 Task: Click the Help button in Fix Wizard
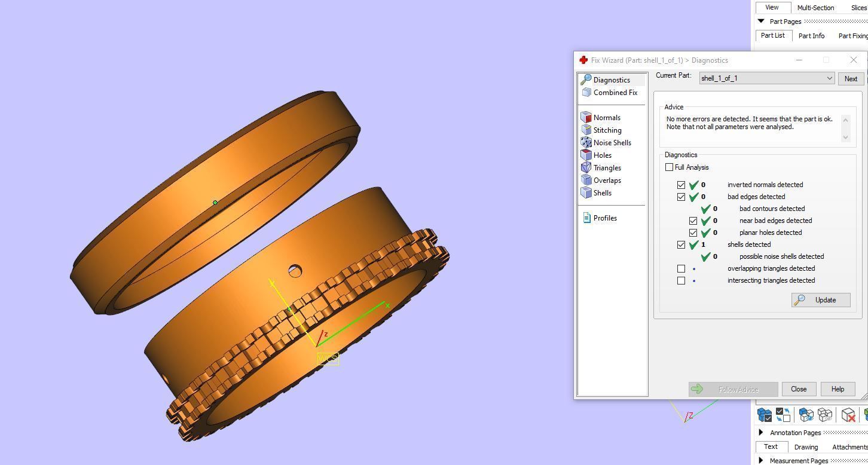point(838,389)
